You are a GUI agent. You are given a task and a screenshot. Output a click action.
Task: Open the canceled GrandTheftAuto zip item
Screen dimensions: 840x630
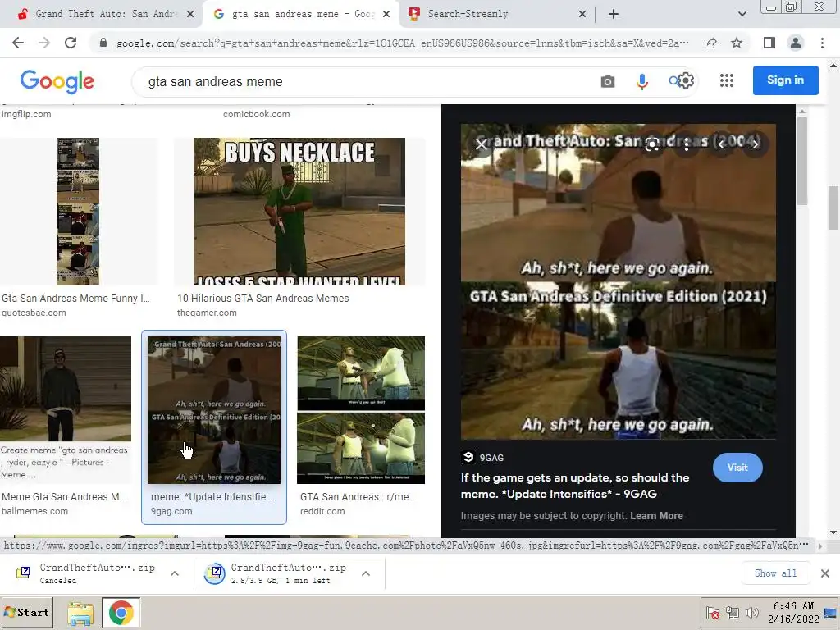tap(87, 573)
